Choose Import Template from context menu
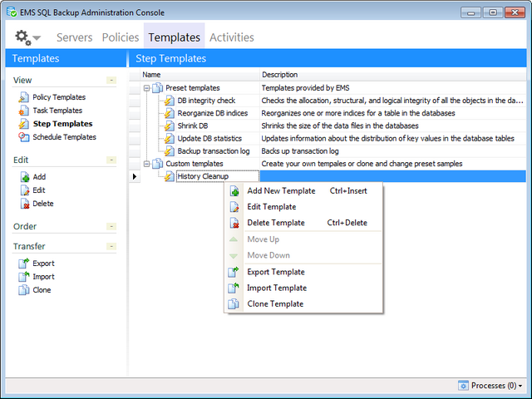 pyautogui.click(x=303, y=288)
